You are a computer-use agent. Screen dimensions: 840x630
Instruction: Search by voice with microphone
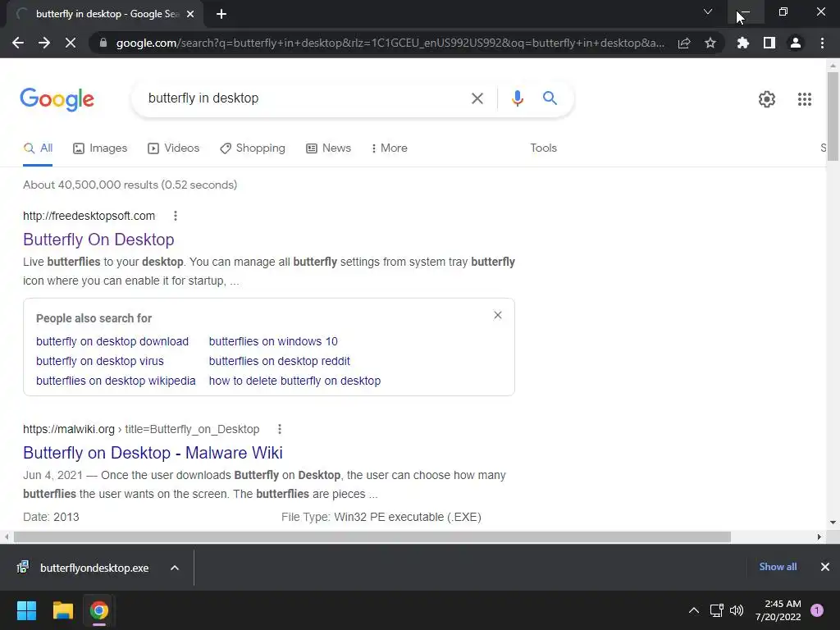click(517, 98)
